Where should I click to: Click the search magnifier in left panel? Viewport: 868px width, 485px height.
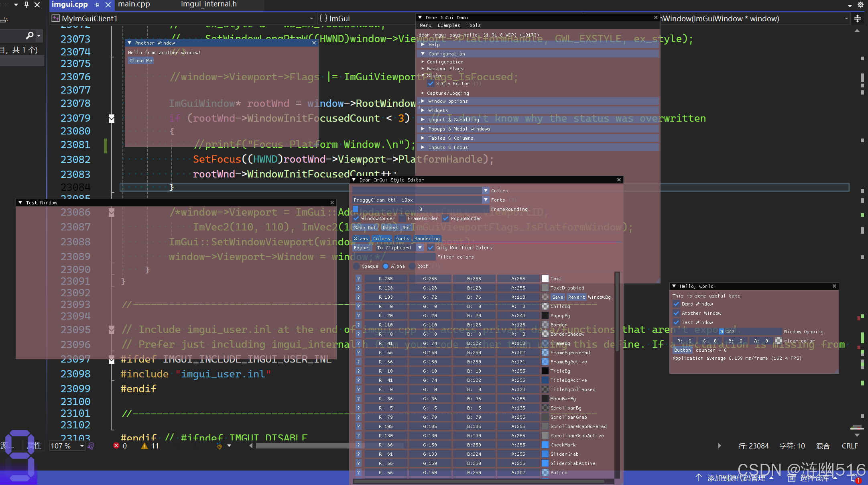29,36
